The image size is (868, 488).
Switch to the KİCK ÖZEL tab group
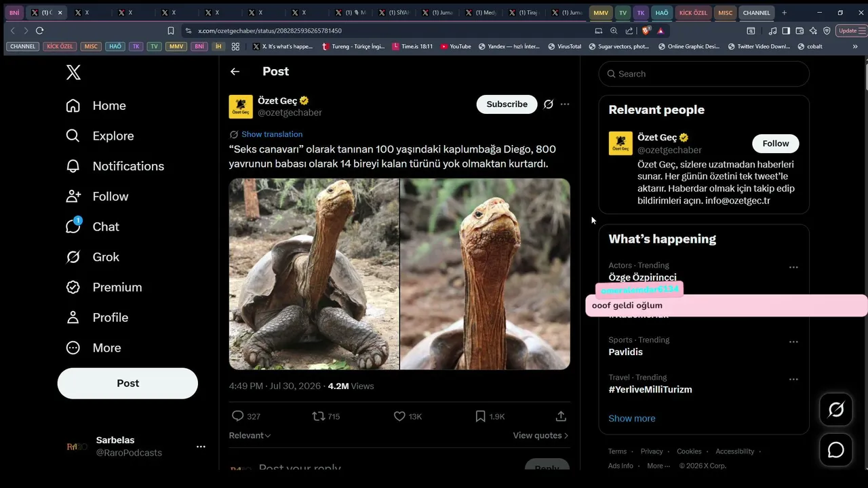click(x=693, y=13)
